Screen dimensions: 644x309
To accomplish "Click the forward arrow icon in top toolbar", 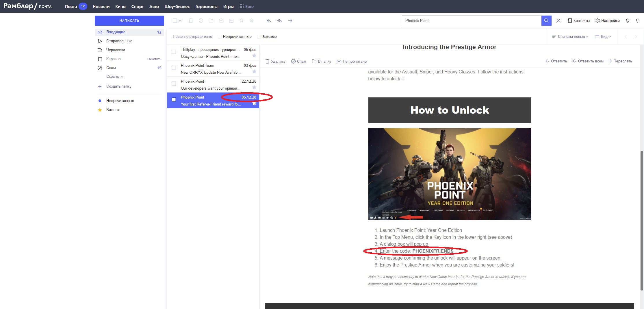I will click(x=290, y=21).
